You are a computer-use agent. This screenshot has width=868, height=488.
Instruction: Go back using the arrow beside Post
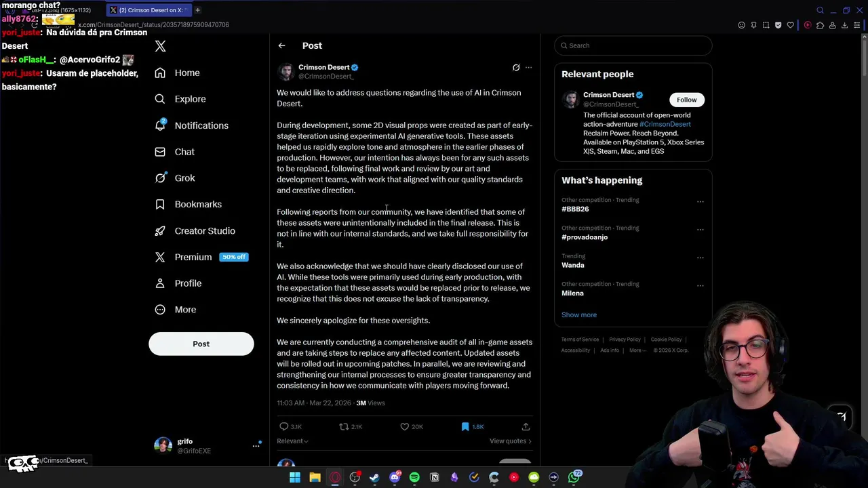tap(281, 45)
